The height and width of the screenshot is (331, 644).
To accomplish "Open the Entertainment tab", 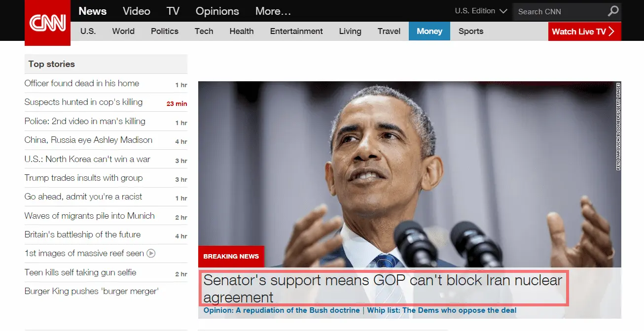I will [296, 31].
